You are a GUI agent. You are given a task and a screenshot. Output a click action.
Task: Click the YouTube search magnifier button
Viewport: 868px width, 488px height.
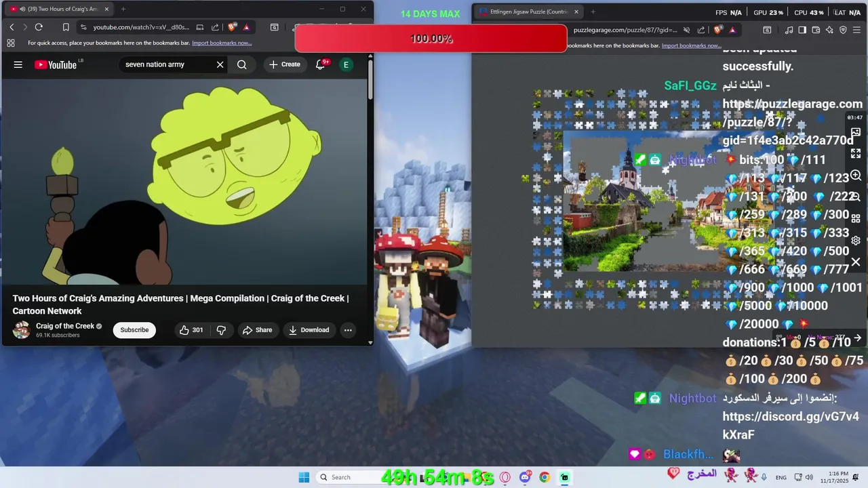[x=242, y=64]
